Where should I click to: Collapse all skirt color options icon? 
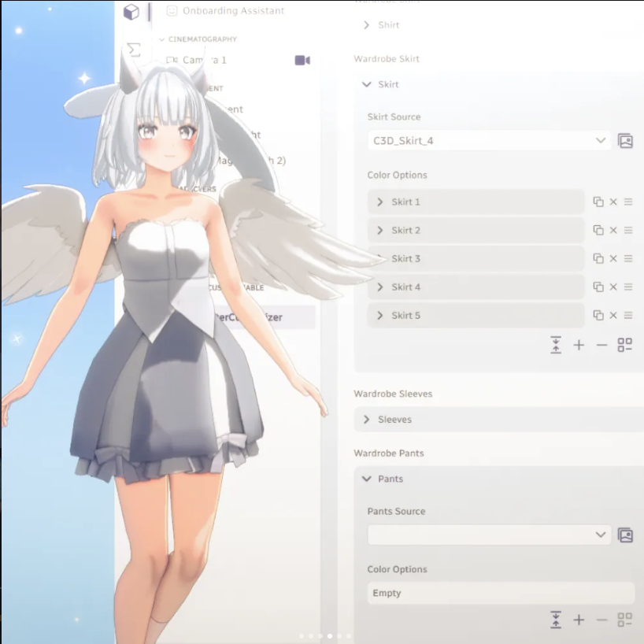coord(556,345)
